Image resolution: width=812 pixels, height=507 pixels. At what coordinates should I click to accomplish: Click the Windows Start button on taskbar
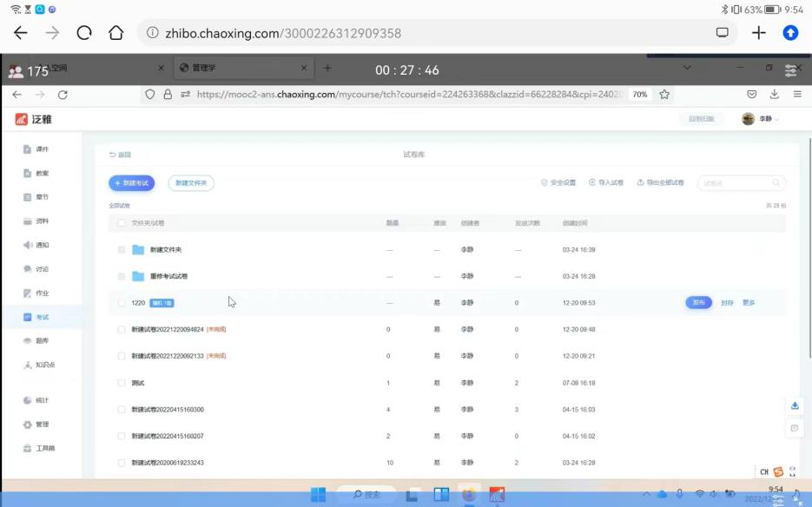tap(319, 495)
